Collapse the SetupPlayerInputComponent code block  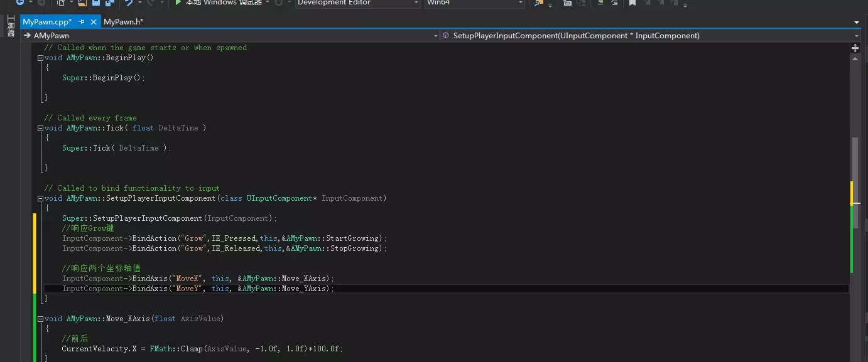[x=40, y=198]
